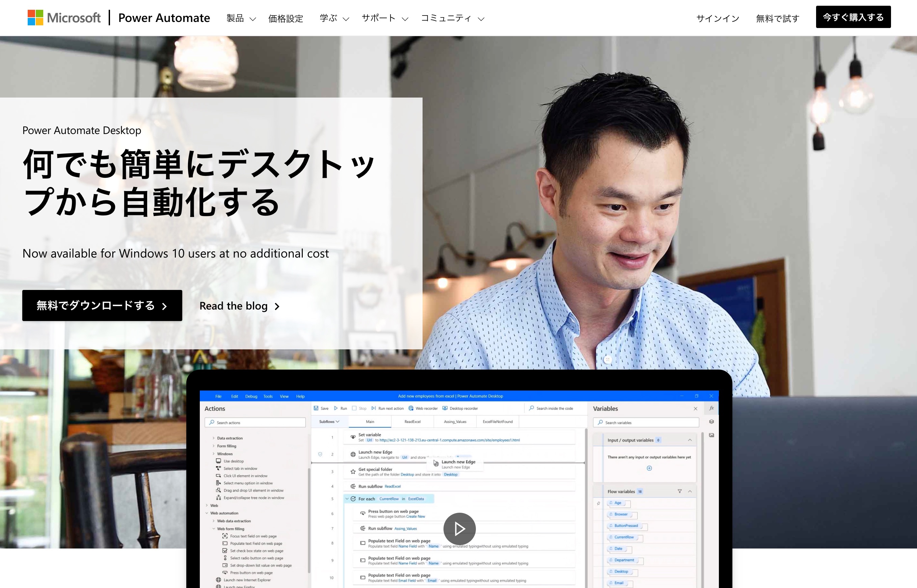Open the Read the blog link
The height and width of the screenshot is (588, 917).
point(240,306)
